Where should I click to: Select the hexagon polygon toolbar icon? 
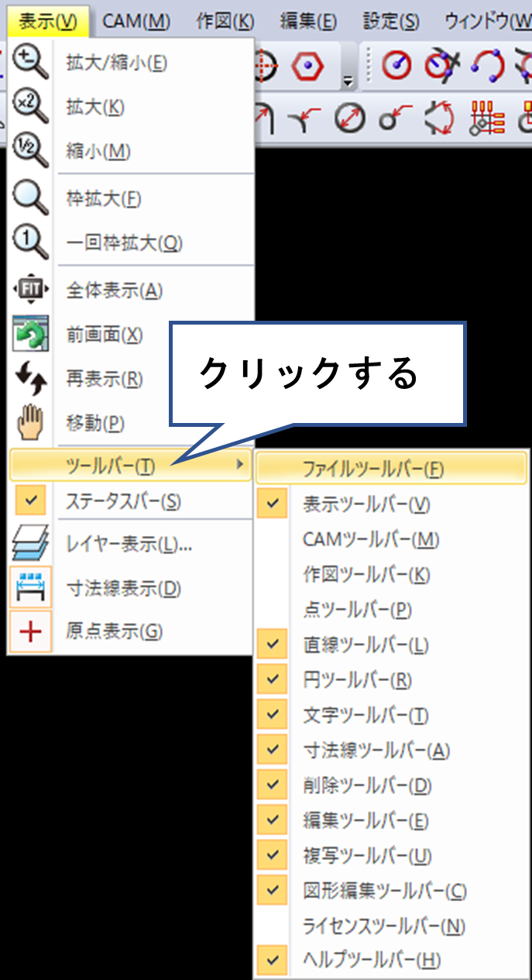click(307, 65)
